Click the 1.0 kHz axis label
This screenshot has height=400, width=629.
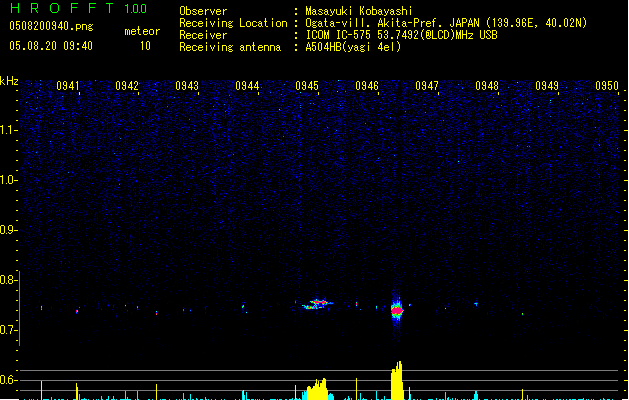(x=9, y=180)
